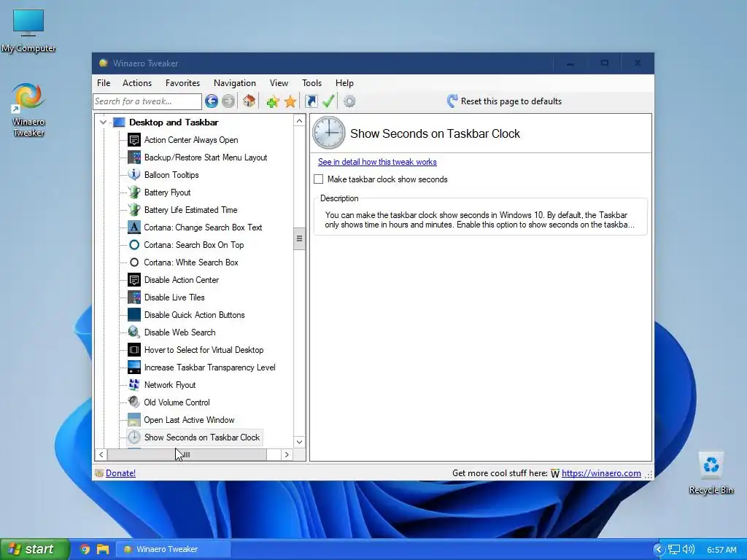Click the Backup/Restore Start Menu Layout icon
The width and height of the screenshot is (747, 560).
point(134,157)
